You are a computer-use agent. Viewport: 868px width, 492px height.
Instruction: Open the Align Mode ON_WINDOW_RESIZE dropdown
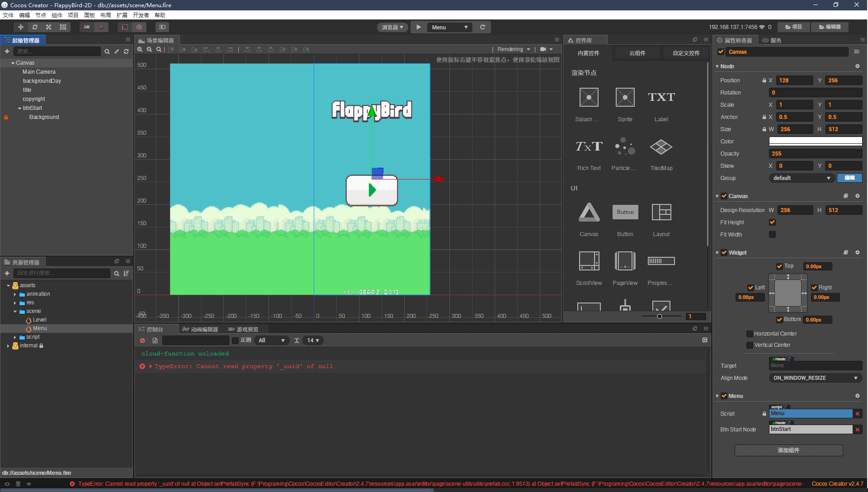click(x=815, y=378)
